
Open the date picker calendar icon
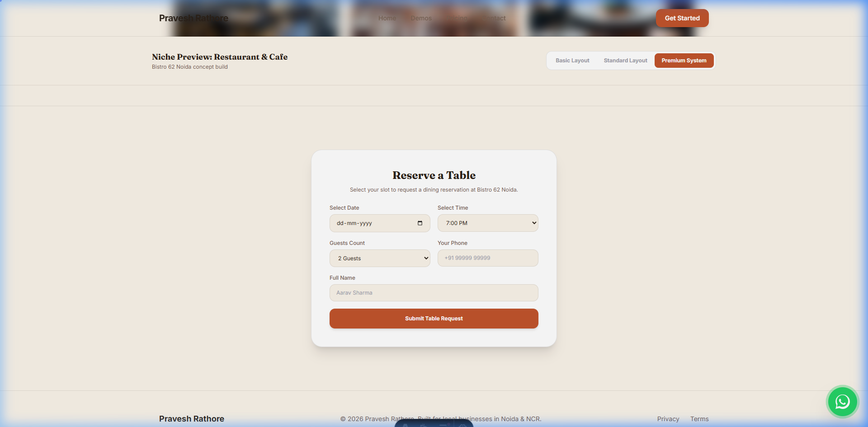click(420, 223)
